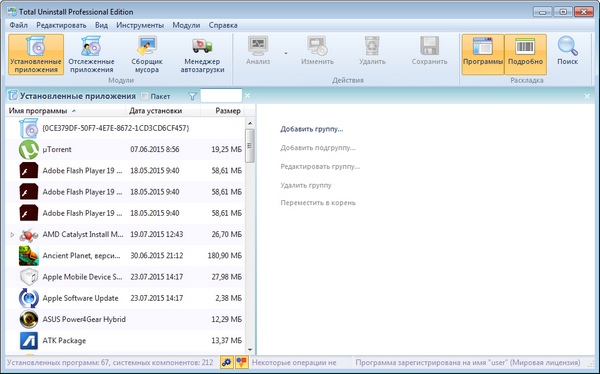Image resolution: width=600 pixels, height=374 pixels.
Task: Click the 07.06.2015 8:56 install date
Action: 155,149
